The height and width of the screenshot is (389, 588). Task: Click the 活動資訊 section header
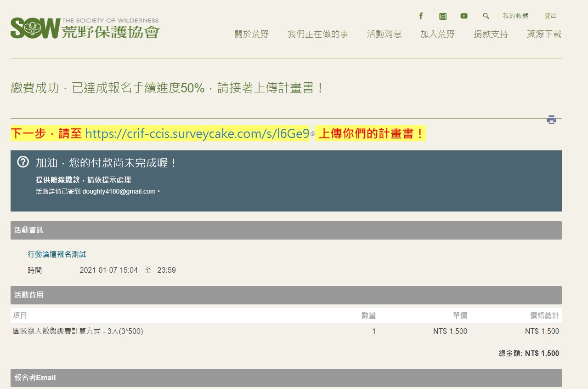point(286,230)
